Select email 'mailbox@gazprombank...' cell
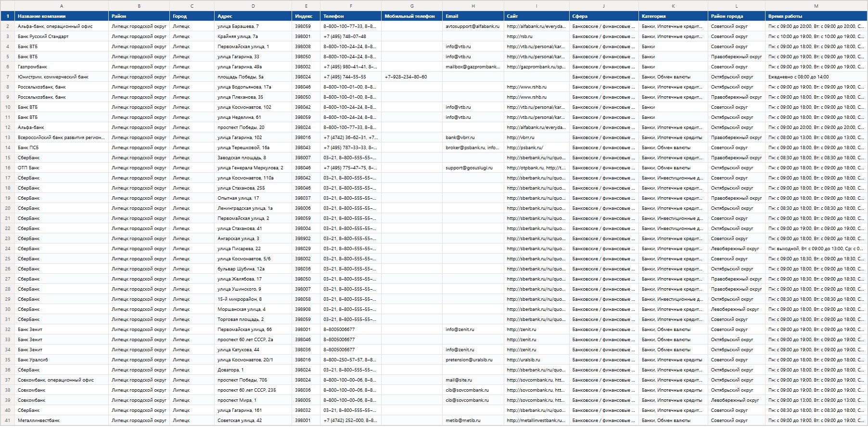This screenshot has height=434, width=868. point(473,67)
